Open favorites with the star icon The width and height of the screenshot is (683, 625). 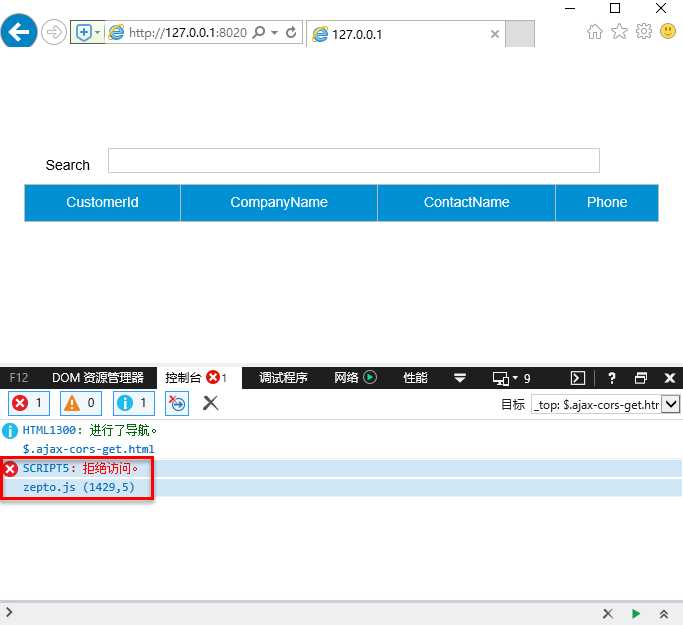click(619, 31)
